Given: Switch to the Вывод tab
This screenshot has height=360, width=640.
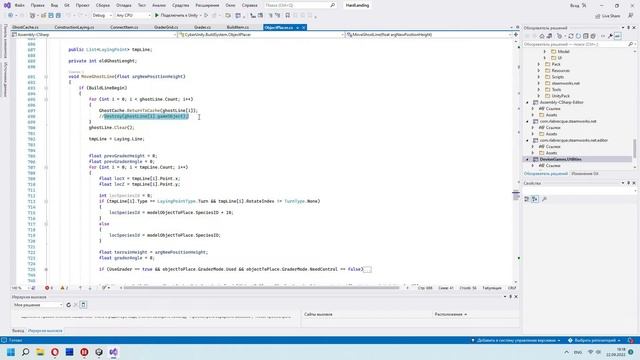Looking at the screenshot, I should pos(18,331).
